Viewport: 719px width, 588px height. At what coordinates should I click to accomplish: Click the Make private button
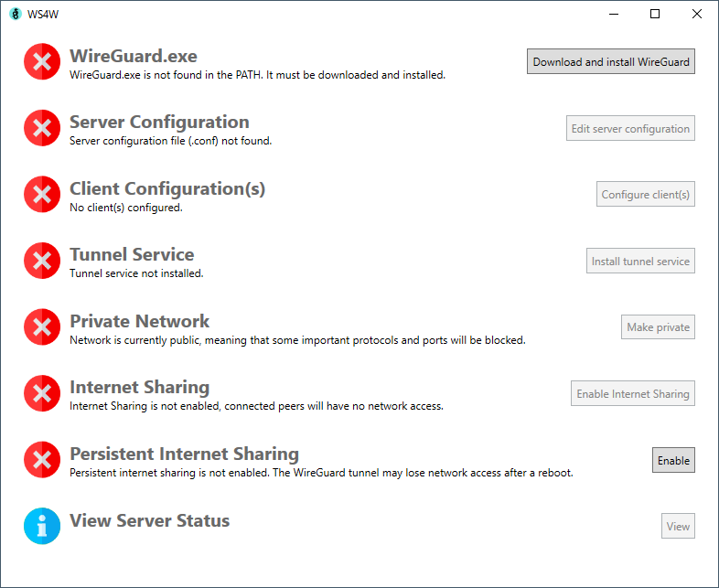pos(658,326)
